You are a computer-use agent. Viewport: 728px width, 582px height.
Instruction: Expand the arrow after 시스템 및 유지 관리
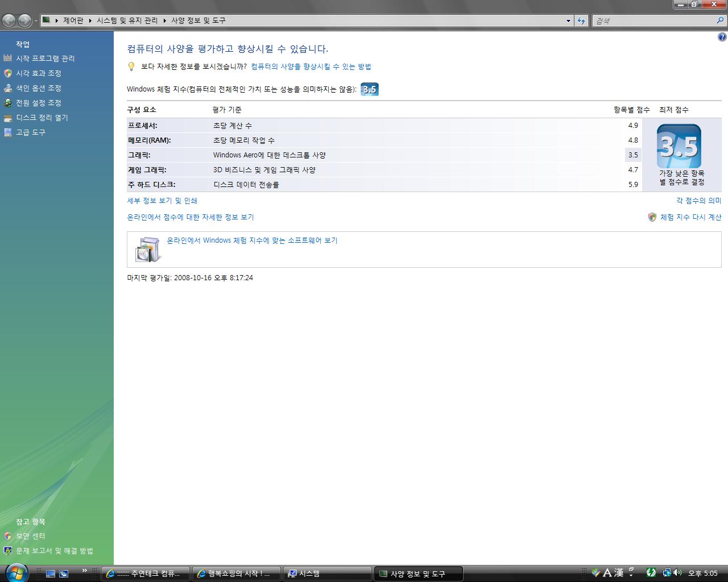tap(164, 20)
